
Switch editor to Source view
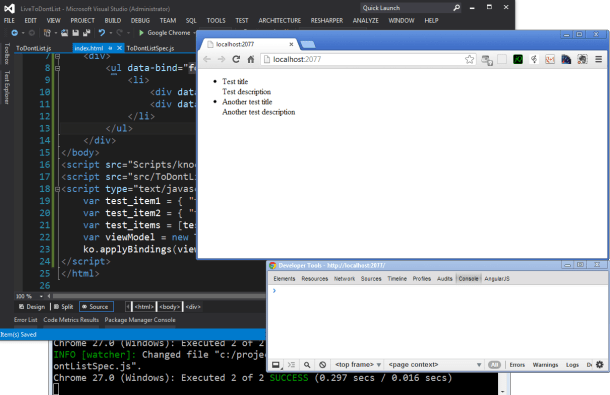[96, 307]
